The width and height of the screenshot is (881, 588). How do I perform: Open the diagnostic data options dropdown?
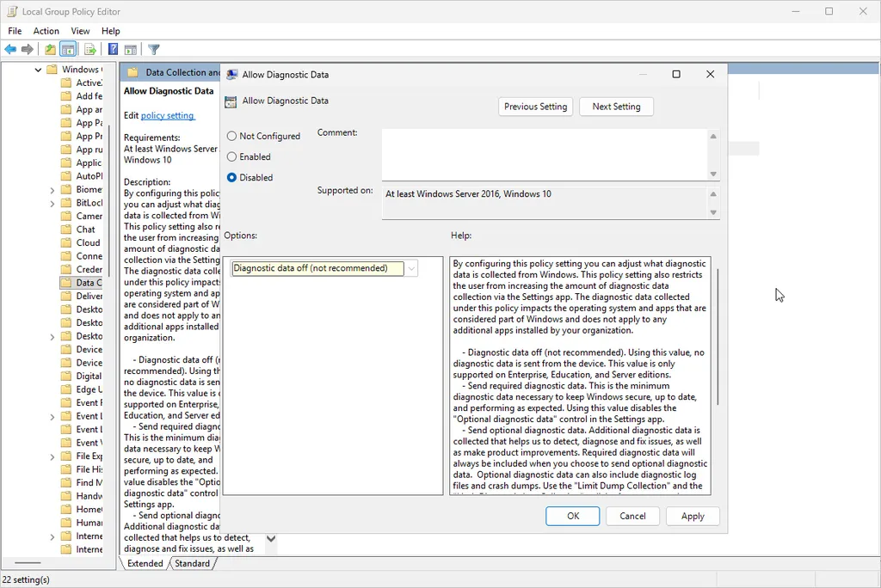[411, 268]
